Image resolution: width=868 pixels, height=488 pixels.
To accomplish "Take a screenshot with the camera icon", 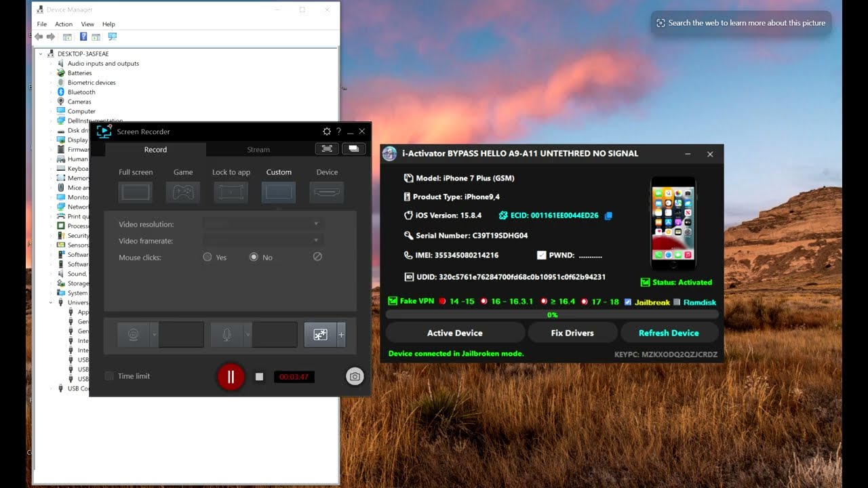I will coord(355,377).
